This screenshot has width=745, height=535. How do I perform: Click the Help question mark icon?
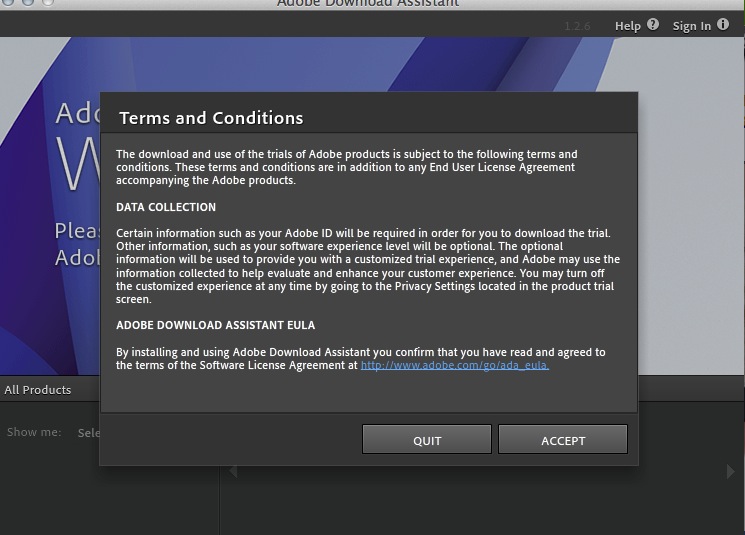653,25
